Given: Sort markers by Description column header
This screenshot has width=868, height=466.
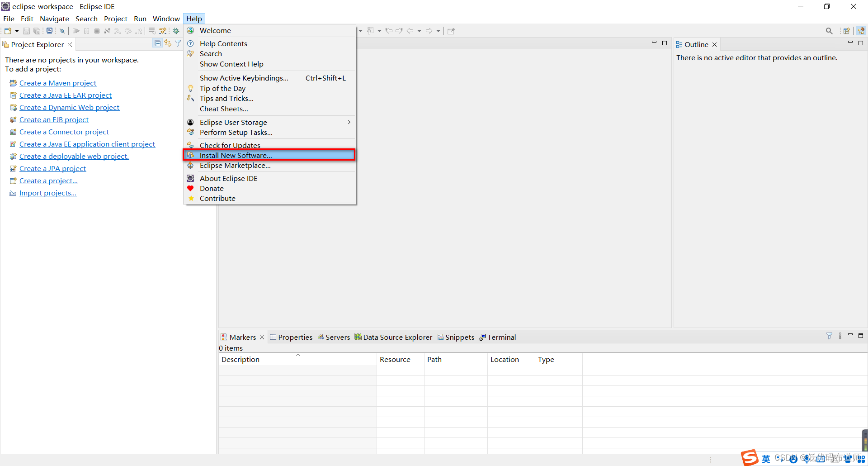Looking at the screenshot, I should tap(297, 359).
